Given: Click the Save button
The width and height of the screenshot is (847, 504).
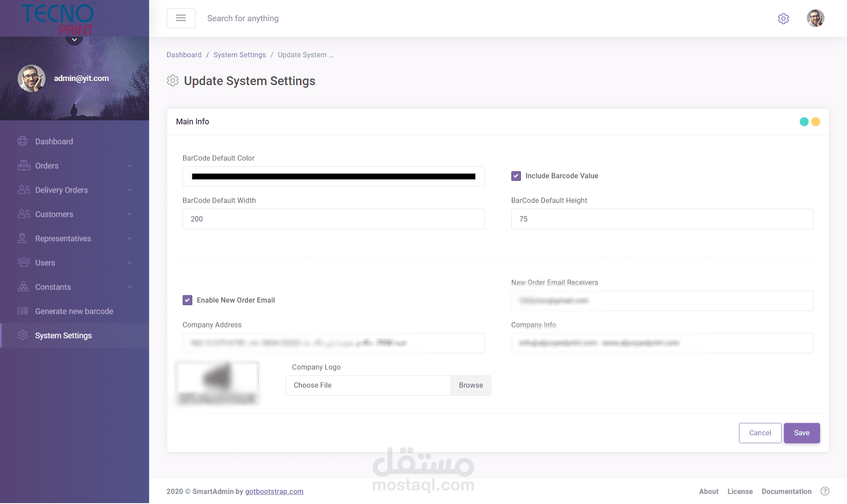Looking at the screenshot, I should 801,433.
